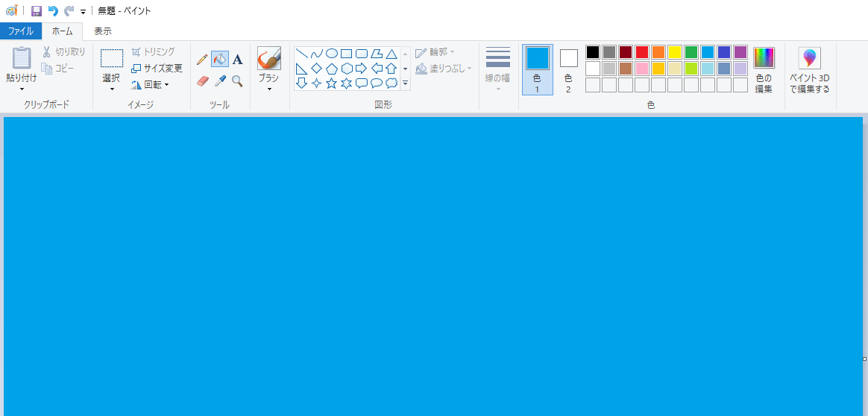
Task: Select the Fill with color bucket tool
Action: click(220, 60)
